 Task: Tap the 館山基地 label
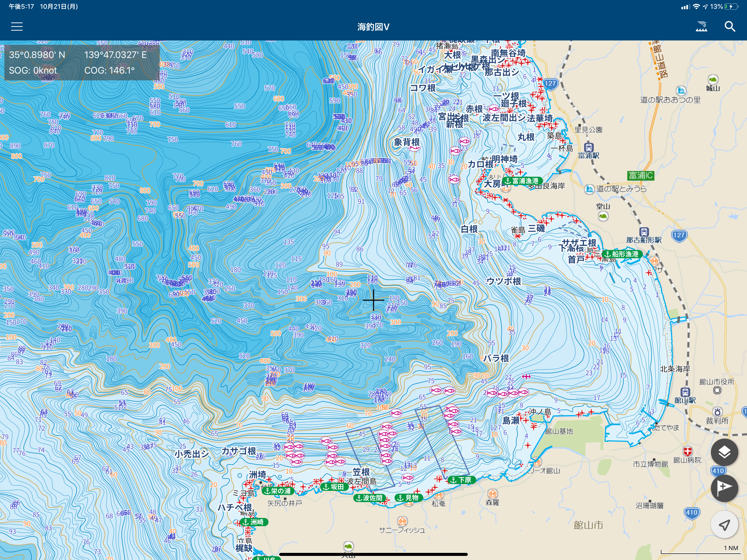click(559, 431)
